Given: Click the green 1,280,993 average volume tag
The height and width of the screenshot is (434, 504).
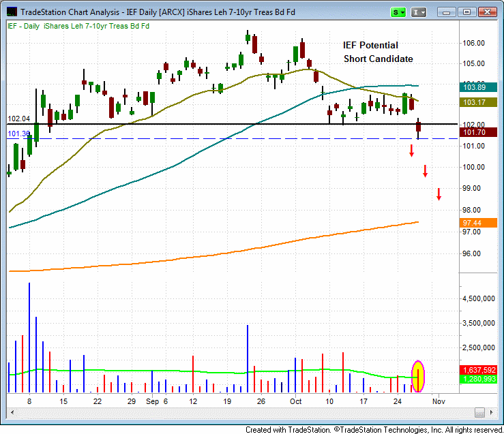Looking at the screenshot, I should point(478,379).
